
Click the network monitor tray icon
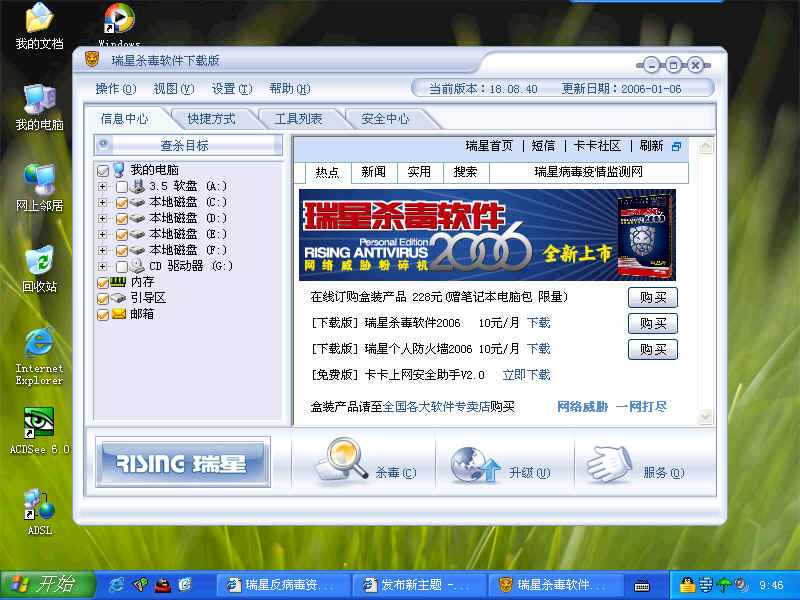[x=706, y=585]
